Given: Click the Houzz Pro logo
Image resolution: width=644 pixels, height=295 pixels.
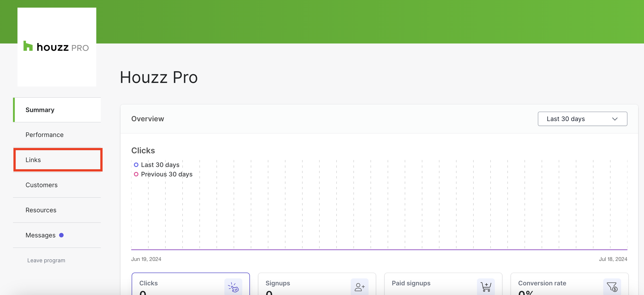Looking at the screenshot, I should (x=56, y=47).
